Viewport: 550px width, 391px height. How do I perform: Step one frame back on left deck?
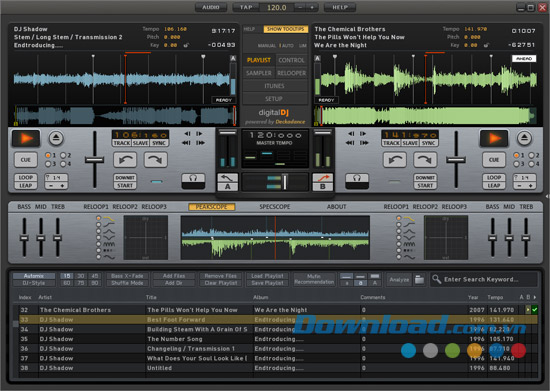(187, 134)
